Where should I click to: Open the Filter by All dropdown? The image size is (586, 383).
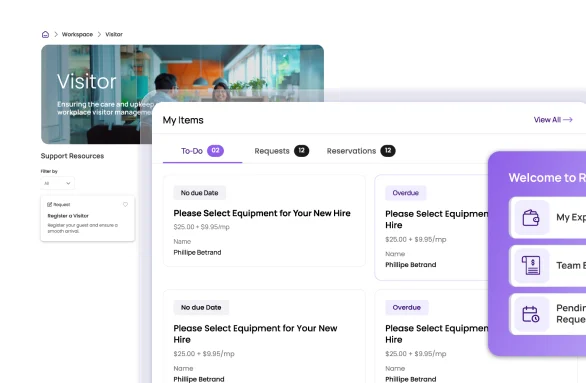pyautogui.click(x=58, y=183)
